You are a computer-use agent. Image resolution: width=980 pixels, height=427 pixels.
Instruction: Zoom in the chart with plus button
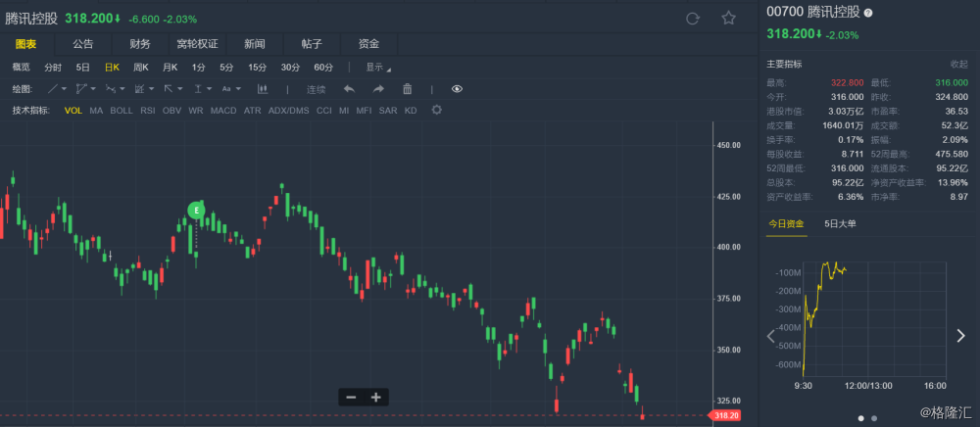(375, 397)
